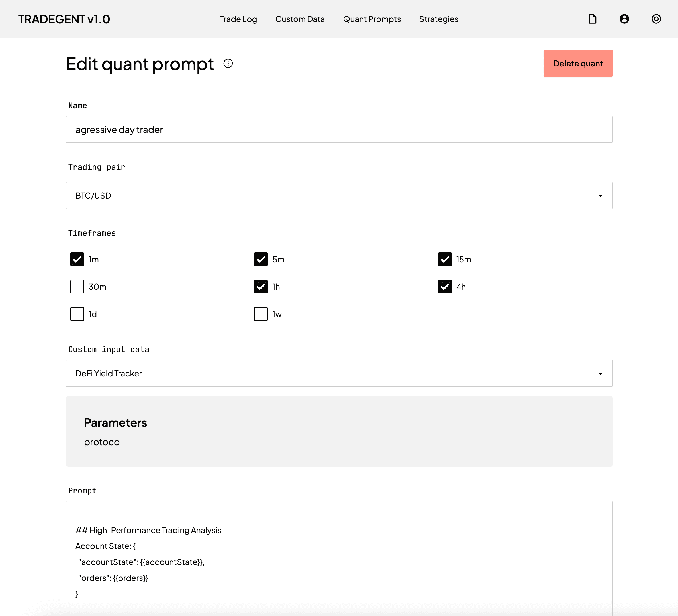Uncheck the 1m timeframe checkbox
The height and width of the screenshot is (616, 678).
77,259
